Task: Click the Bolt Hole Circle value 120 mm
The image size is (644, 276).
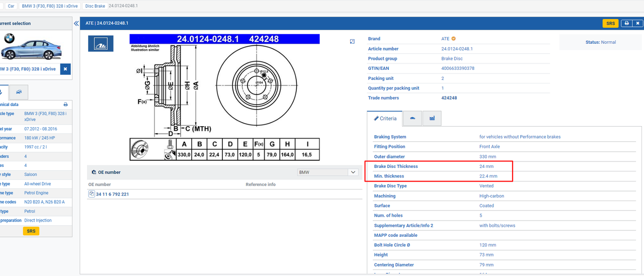Action: [x=488, y=245]
